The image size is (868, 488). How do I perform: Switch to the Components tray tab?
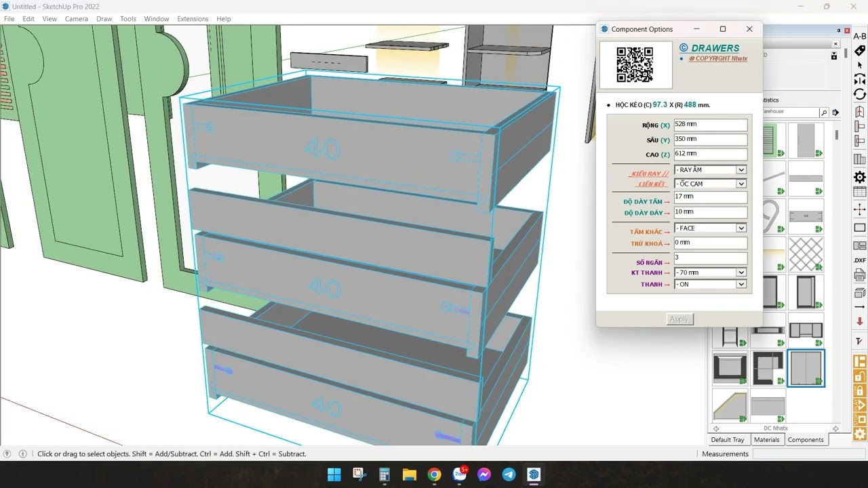806,440
